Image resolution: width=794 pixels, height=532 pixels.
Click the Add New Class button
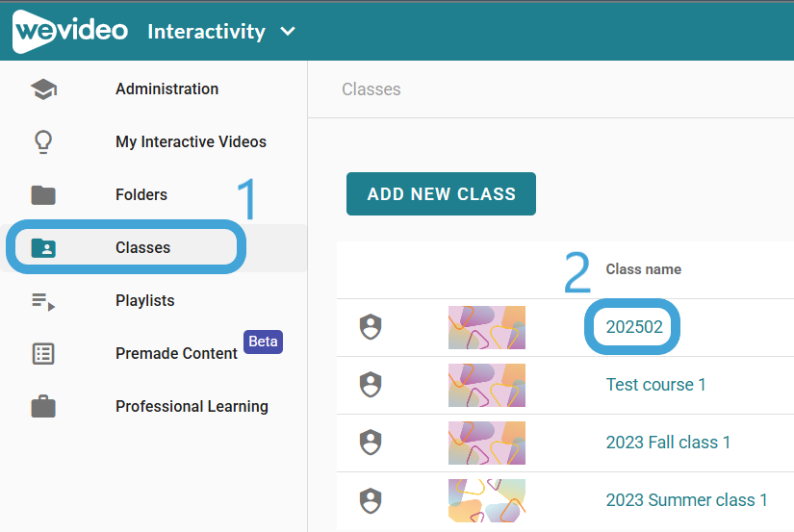coord(441,194)
